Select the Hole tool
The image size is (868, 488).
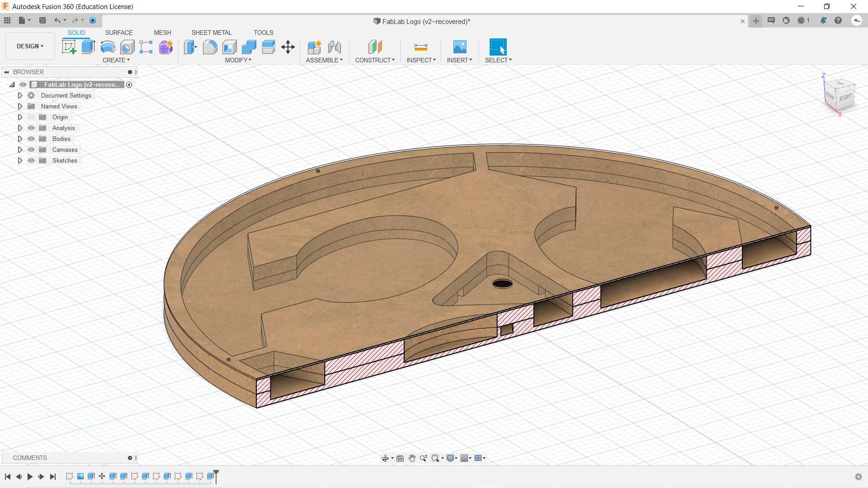pos(127,47)
